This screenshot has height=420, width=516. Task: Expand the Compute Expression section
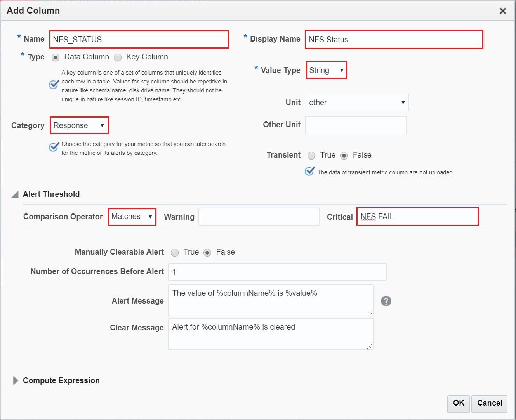[16, 380]
